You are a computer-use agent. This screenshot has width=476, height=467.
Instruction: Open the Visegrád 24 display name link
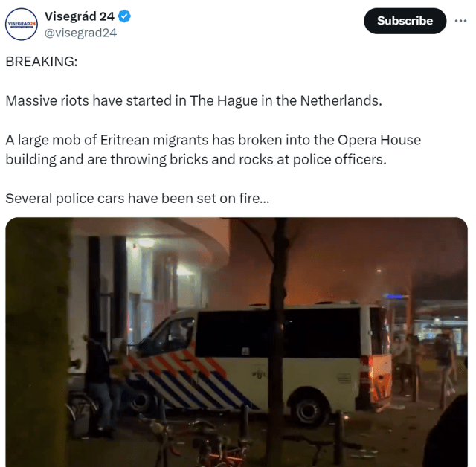tap(80, 16)
